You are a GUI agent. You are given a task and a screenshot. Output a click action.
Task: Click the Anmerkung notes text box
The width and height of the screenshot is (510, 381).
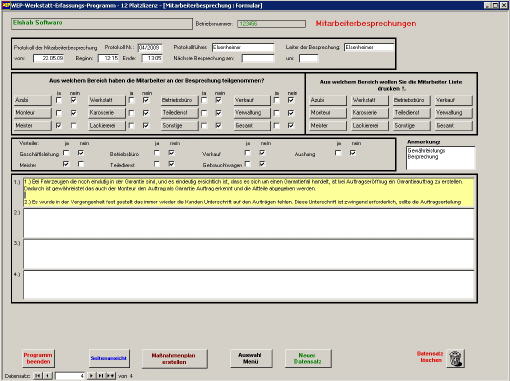tap(440, 158)
